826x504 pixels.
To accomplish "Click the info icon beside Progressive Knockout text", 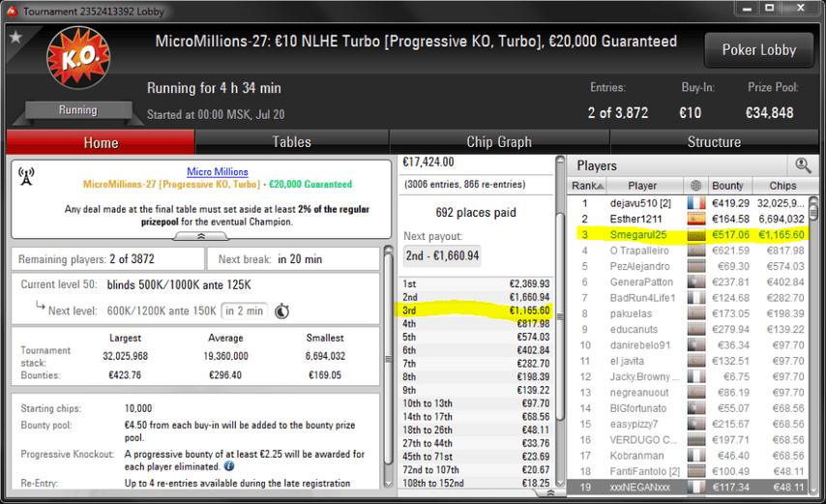I will click(229, 466).
